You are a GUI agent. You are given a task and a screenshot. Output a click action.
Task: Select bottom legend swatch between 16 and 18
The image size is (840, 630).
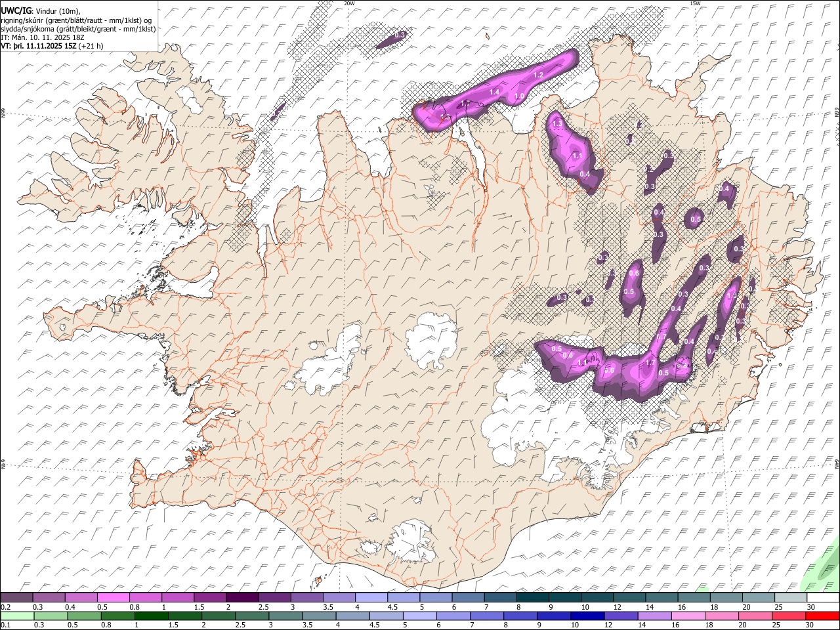click(688, 616)
